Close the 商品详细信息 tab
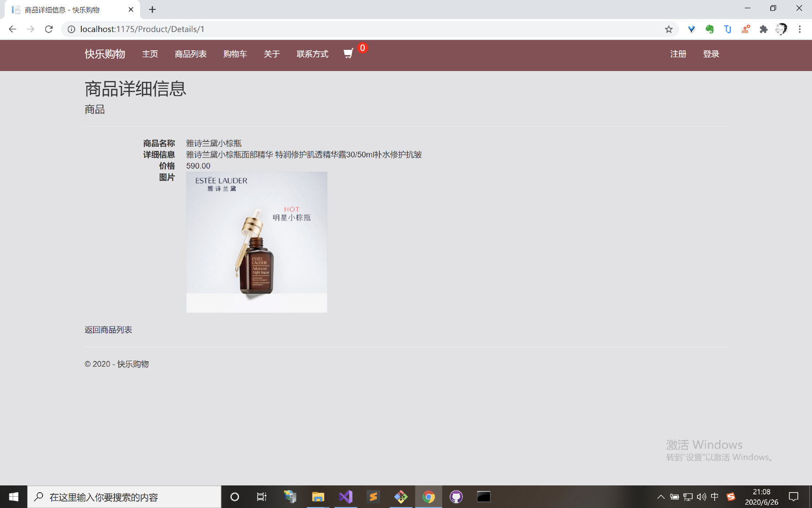The height and width of the screenshot is (508, 812). click(x=131, y=9)
